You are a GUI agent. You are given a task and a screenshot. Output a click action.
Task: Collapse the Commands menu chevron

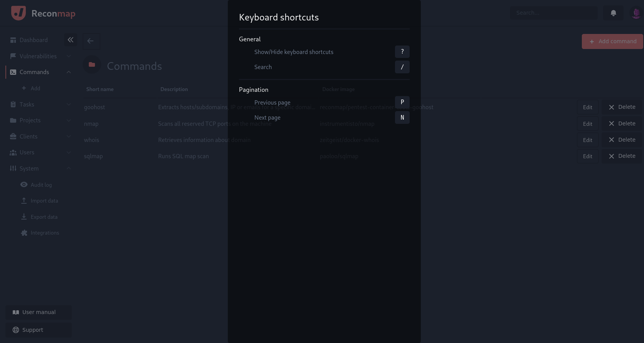[69, 72]
